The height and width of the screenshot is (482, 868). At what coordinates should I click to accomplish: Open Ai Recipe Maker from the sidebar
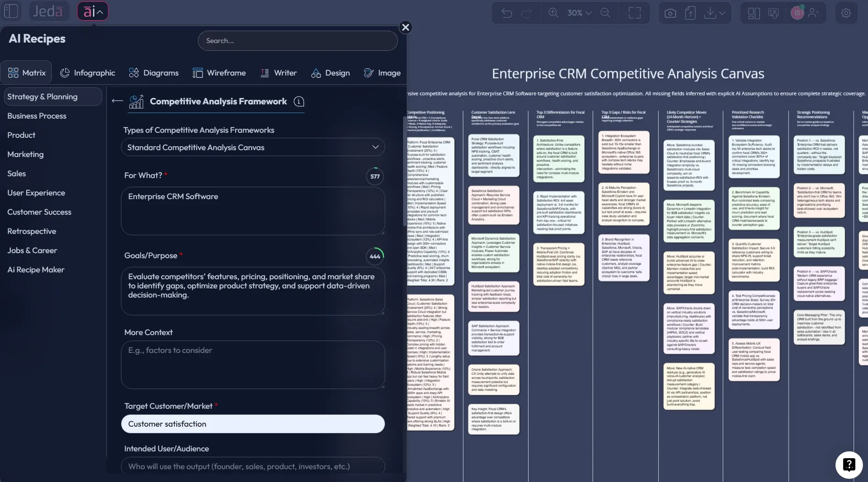35,270
